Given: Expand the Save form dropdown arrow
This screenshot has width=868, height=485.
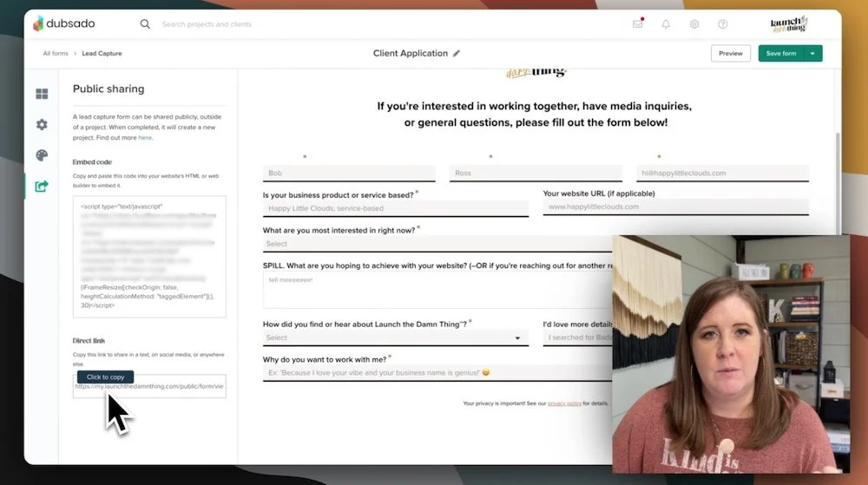Looking at the screenshot, I should click(x=812, y=54).
